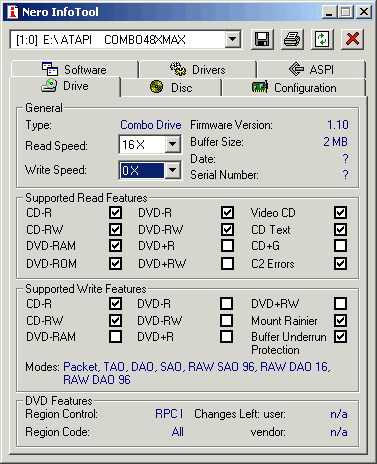Switch to the Disc tab
Image resolution: width=377 pixels, height=464 pixels.
pos(171,88)
